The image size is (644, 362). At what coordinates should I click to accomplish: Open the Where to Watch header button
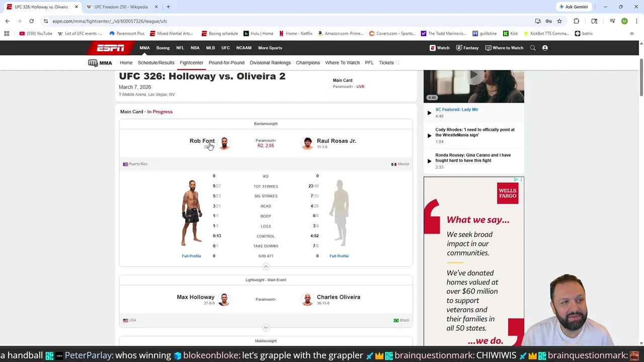[x=505, y=48]
